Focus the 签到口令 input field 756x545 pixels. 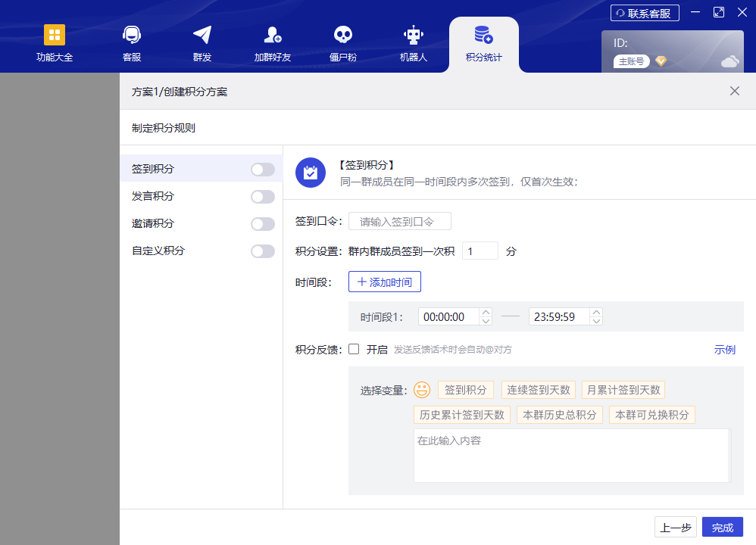pos(400,221)
